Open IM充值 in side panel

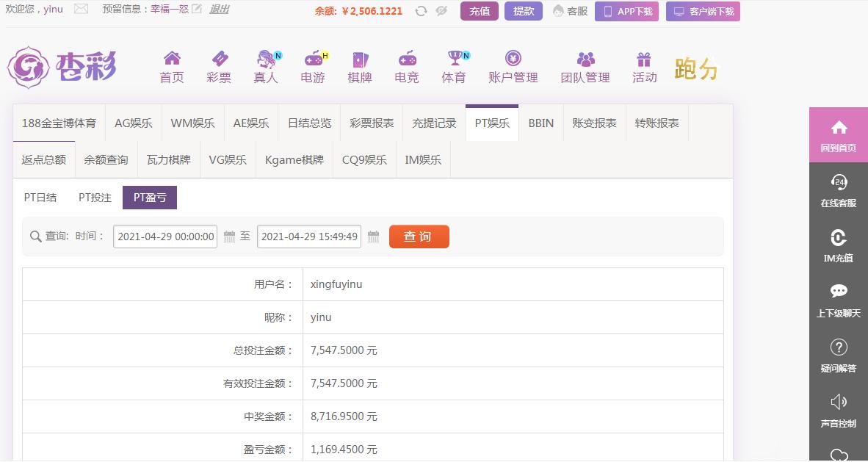tap(838, 245)
